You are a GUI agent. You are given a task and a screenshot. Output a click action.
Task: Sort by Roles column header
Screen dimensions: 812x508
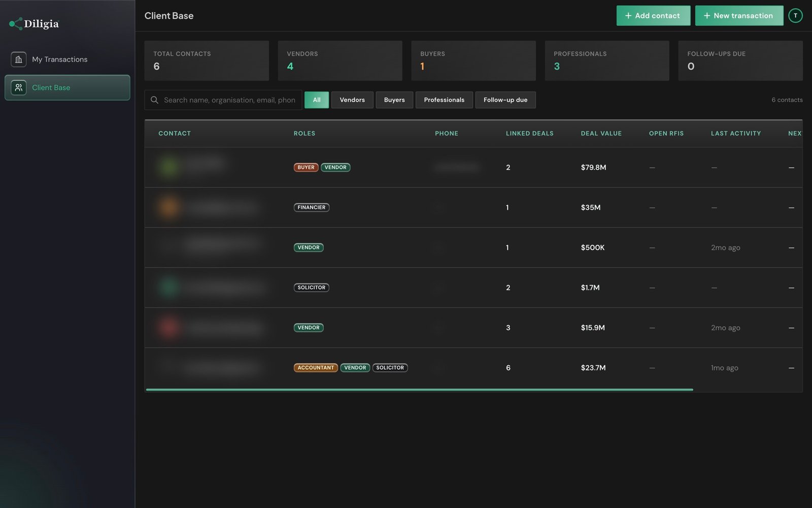coord(304,134)
